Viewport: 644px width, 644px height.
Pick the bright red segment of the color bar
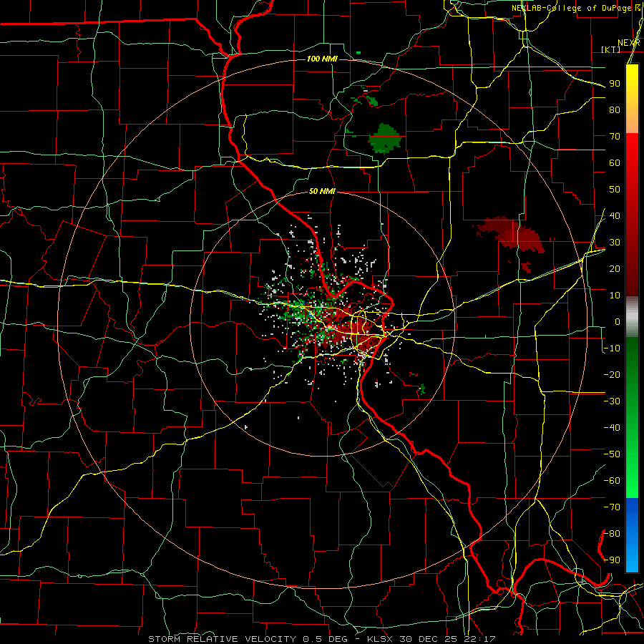pos(632,147)
